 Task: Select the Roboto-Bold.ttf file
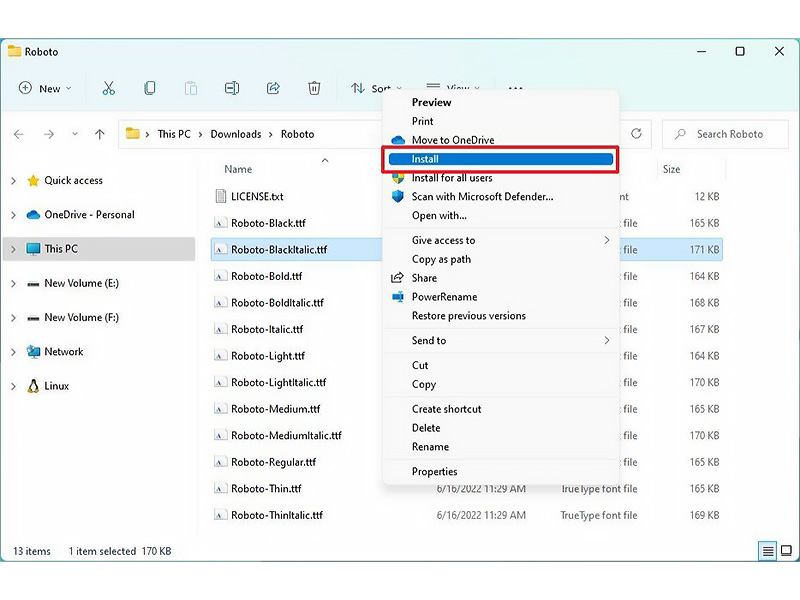(x=266, y=276)
